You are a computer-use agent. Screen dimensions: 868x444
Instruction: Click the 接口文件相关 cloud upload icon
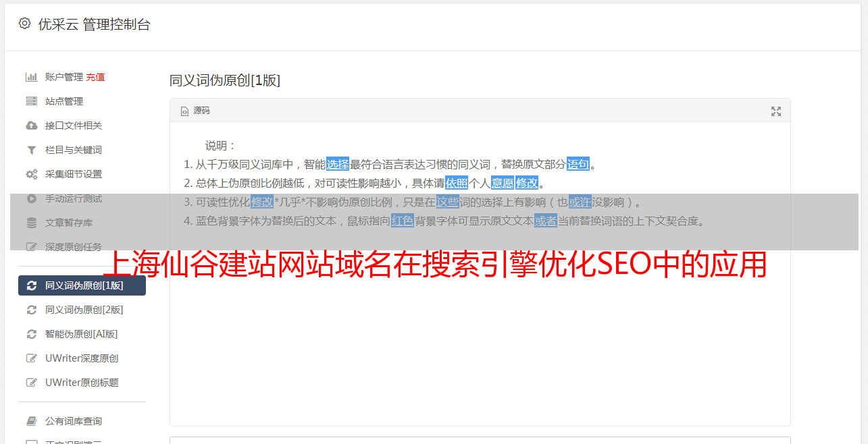[x=31, y=126]
